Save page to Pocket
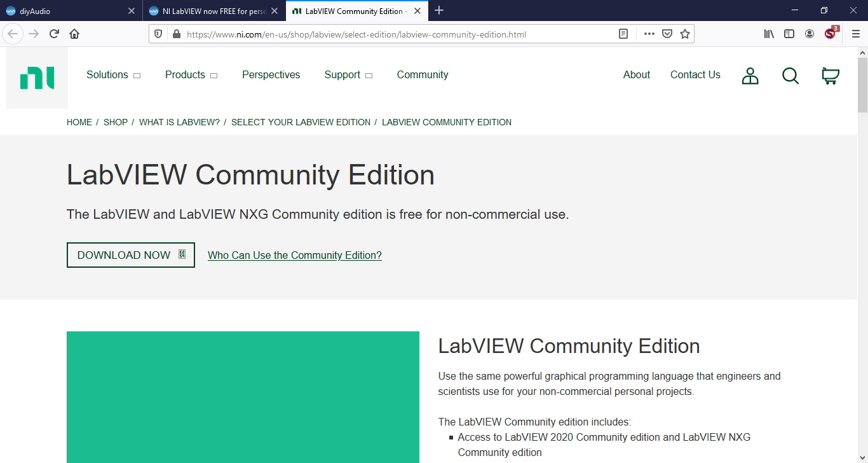The height and width of the screenshot is (463, 868). click(x=667, y=34)
